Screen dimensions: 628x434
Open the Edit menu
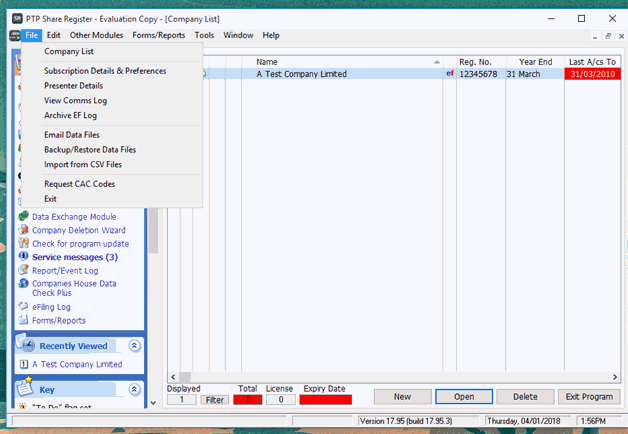coord(53,35)
